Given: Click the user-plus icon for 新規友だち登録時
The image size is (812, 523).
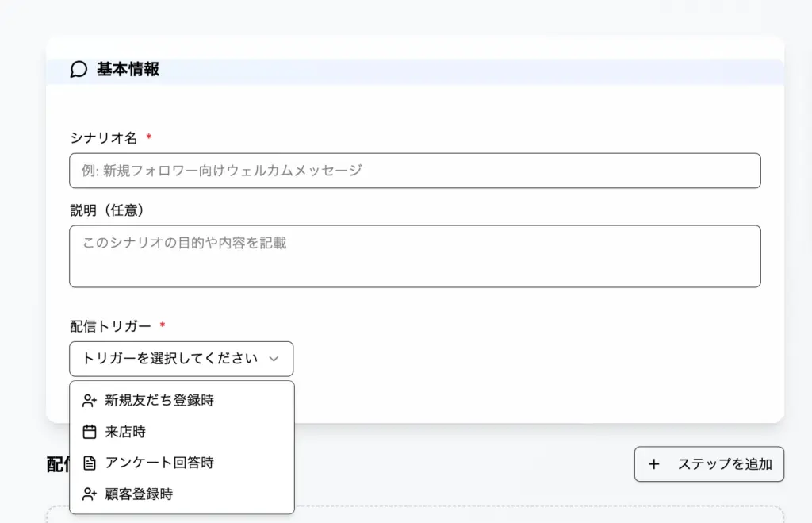Looking at the screenshot, I should [90, 401].
